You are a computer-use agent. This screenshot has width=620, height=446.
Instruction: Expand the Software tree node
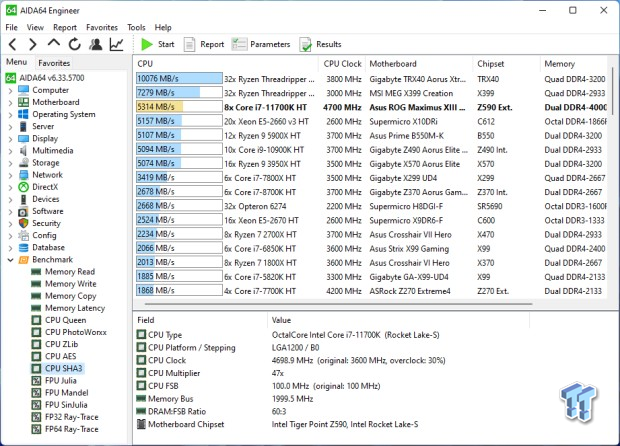point(11,212)
